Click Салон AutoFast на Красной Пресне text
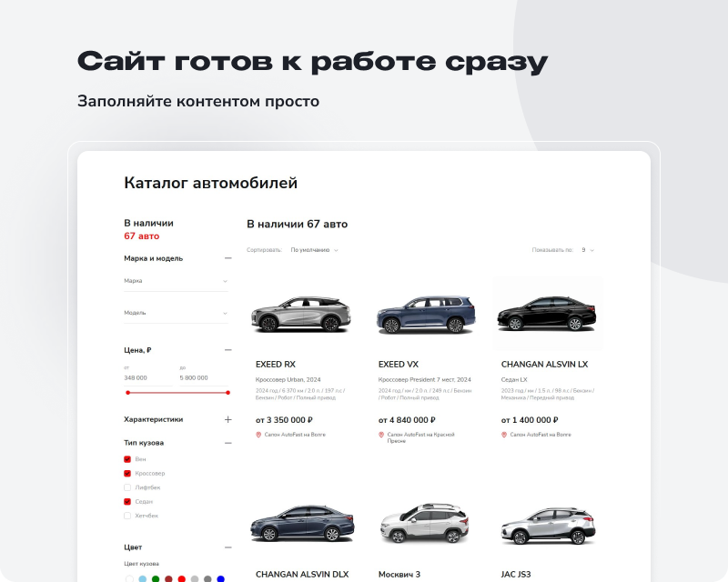728x582 pixels. coord(420,437)
